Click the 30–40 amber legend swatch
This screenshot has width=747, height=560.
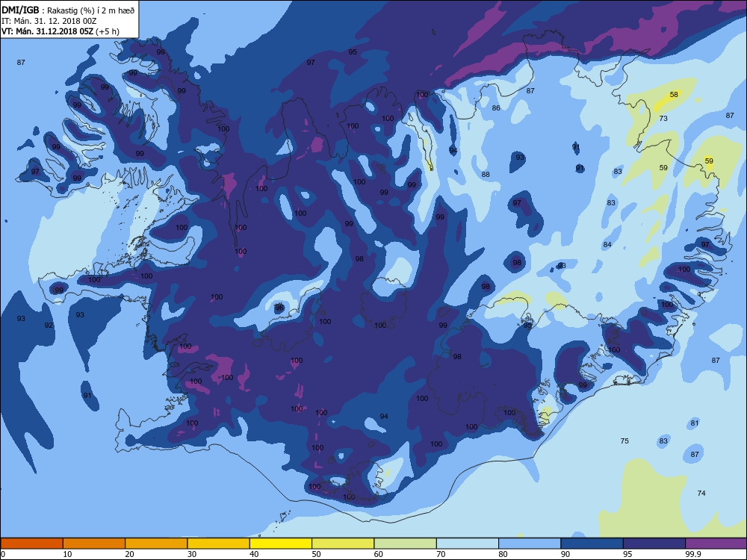(x=219, y=544)
